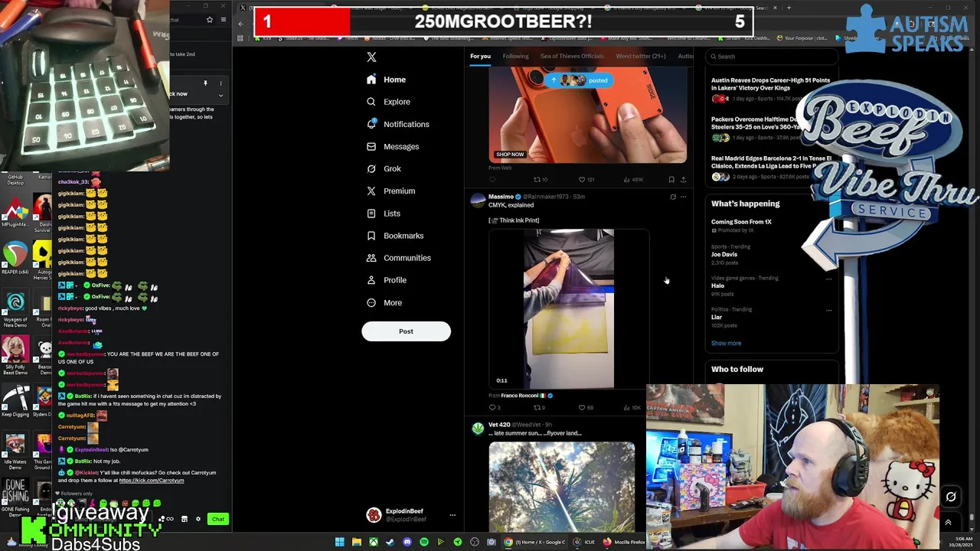Open more options for Halo trend
980x551 pixels.
(x=828, y=279)
